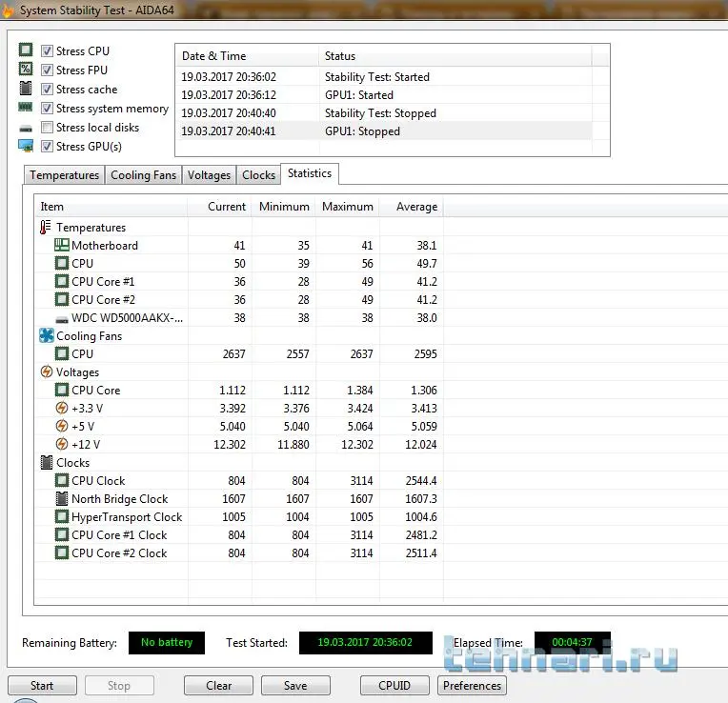
Task: Uncheck the Stress GPU(s) option
Action: coord(47,147)
